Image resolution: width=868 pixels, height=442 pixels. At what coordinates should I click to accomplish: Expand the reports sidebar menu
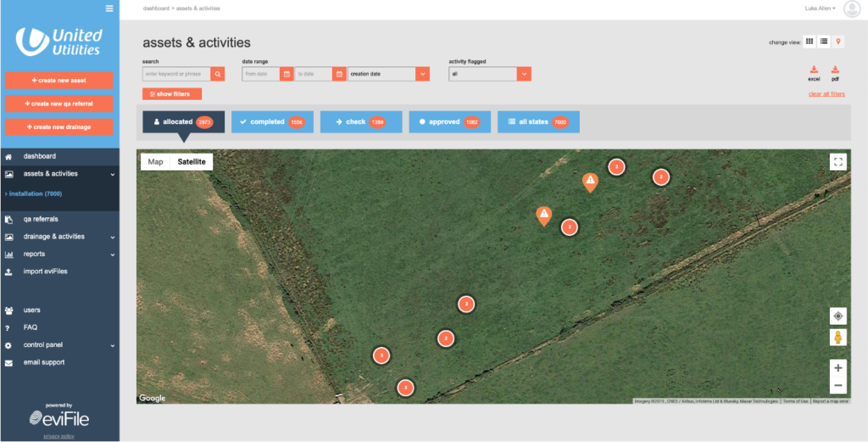pos(60,254)
